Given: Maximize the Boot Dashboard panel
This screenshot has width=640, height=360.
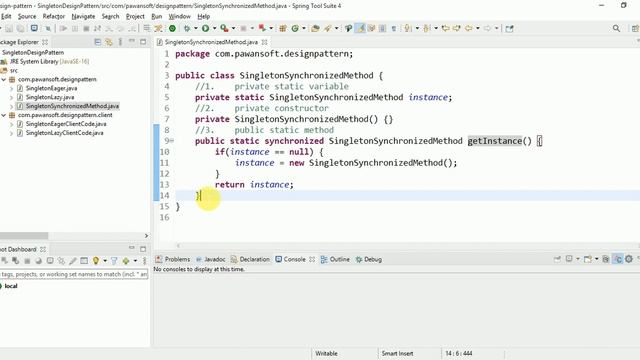Looking at the screenshot, I should pyautogui.click(x=143, y=249).
